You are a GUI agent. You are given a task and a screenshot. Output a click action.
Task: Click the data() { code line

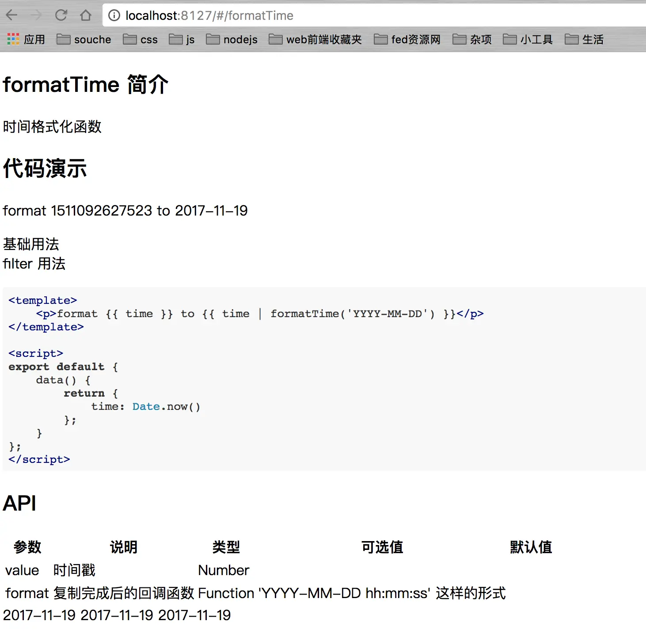63,380
